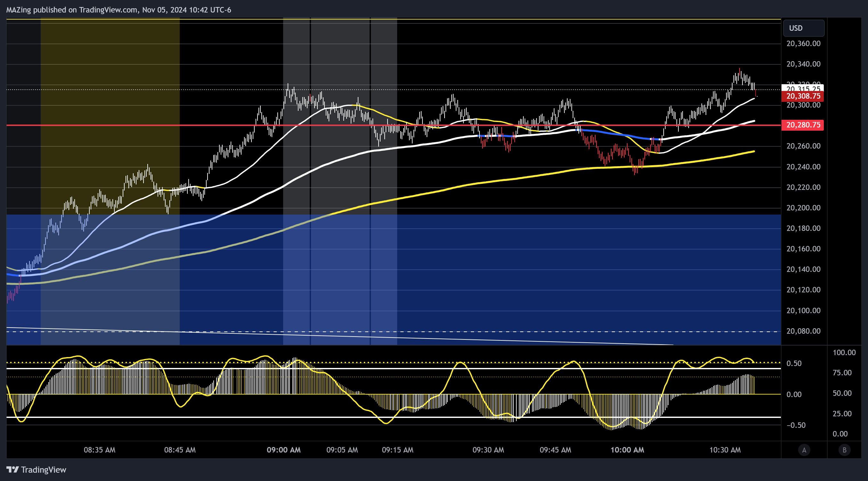The width and height of the screenshot is (868, 481).
Task: Click the 20,260.00 price axis label
Action: tap(803, 146)
